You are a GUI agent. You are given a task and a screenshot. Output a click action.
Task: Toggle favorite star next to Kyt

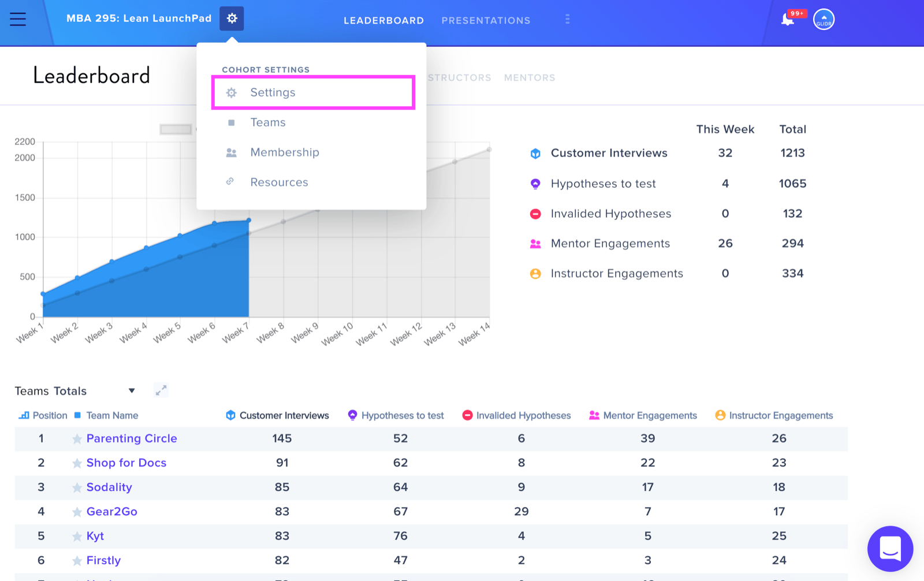point(77,537)
